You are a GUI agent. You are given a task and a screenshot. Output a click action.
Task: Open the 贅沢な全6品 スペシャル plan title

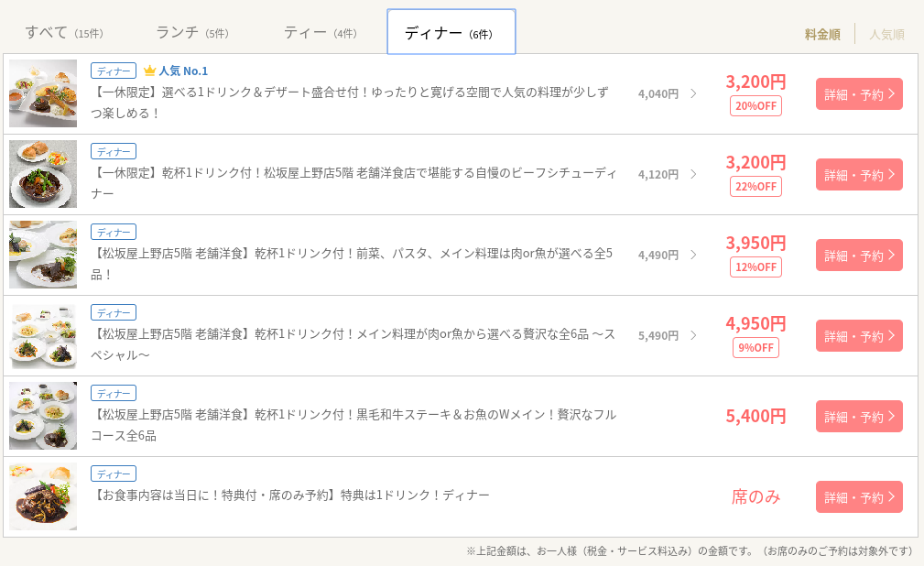click(x=353, y=344)
